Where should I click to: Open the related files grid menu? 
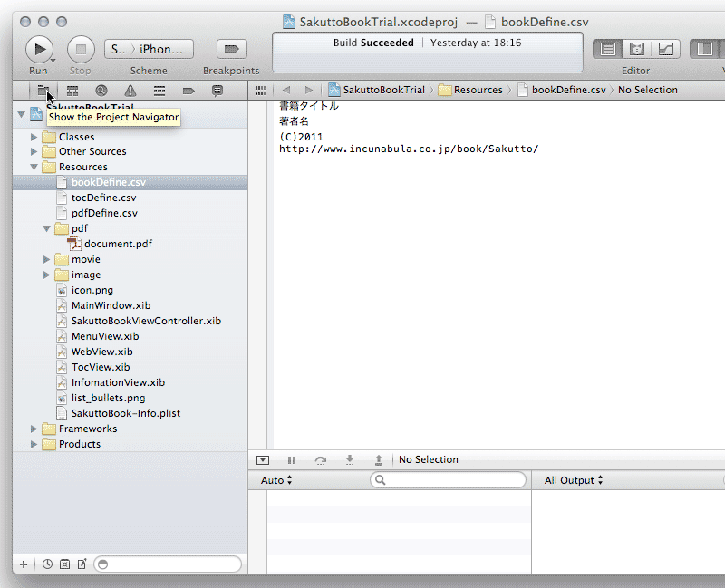(260, 90)
